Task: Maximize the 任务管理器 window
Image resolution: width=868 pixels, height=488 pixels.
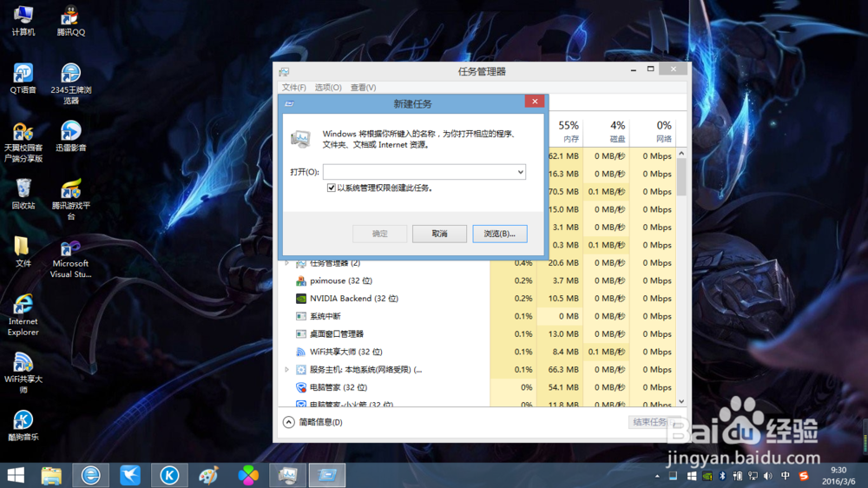Action: click(x=650, y=69)
